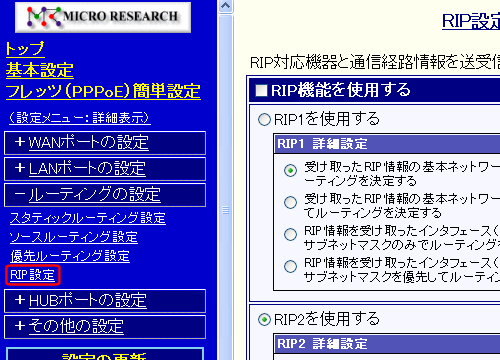Click the scrollbar up arrow
The width and height of the screenshot is (500, 360).
point(226,6)
